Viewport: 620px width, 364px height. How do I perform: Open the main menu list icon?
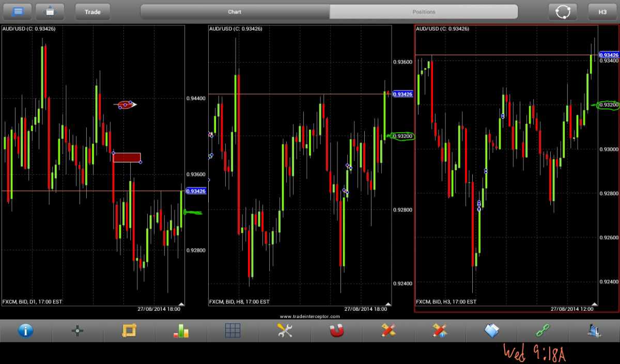17,11
